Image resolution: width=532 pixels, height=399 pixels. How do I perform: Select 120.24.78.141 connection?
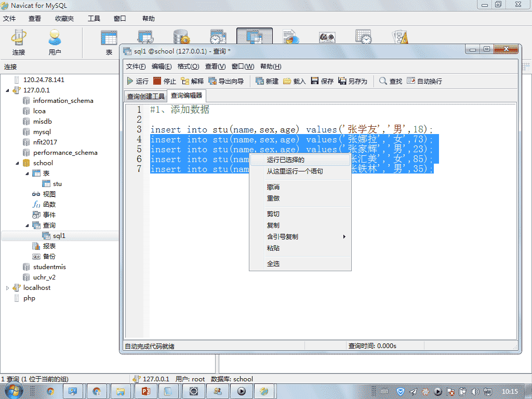click(44, 79)
